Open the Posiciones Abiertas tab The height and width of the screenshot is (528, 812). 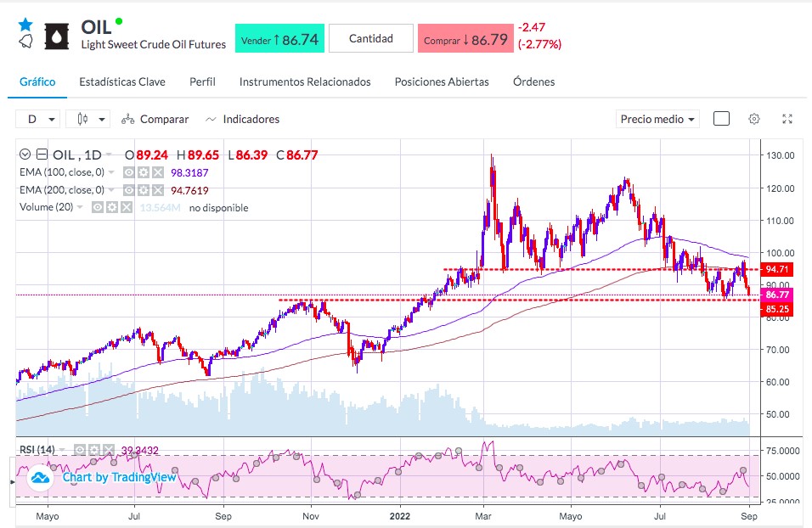pyautogui.click(x=442, y=81)
